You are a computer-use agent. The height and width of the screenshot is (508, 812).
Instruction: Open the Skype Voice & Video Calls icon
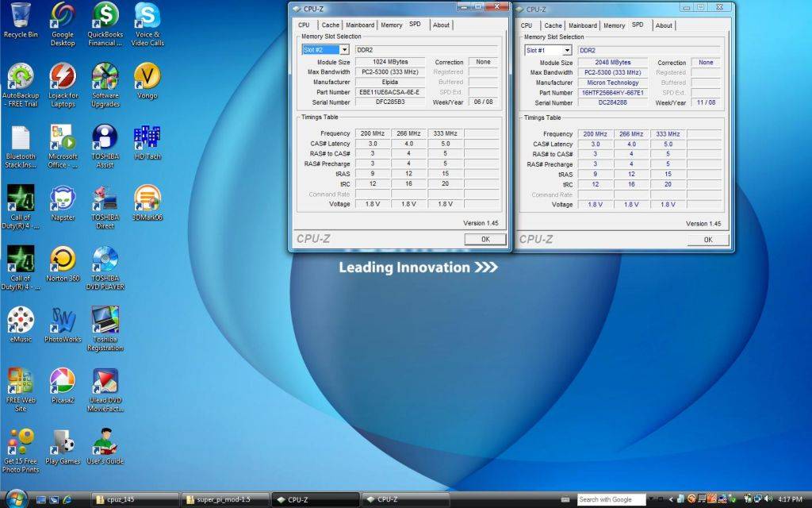tap(147, 16)
